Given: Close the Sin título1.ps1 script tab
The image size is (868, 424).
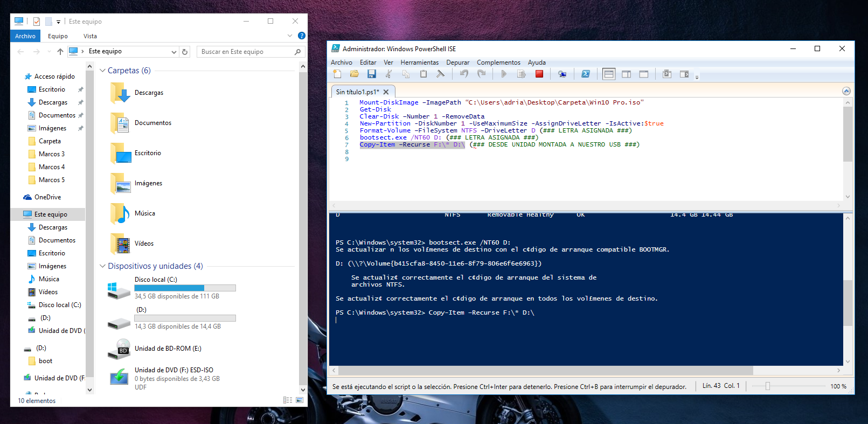Looking at the screenshot, I should 386,92.
